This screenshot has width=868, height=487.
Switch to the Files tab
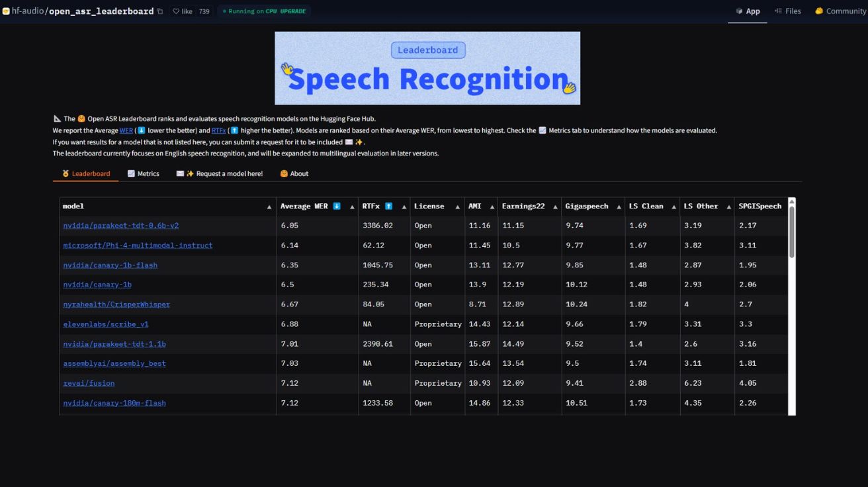[787, 11]
